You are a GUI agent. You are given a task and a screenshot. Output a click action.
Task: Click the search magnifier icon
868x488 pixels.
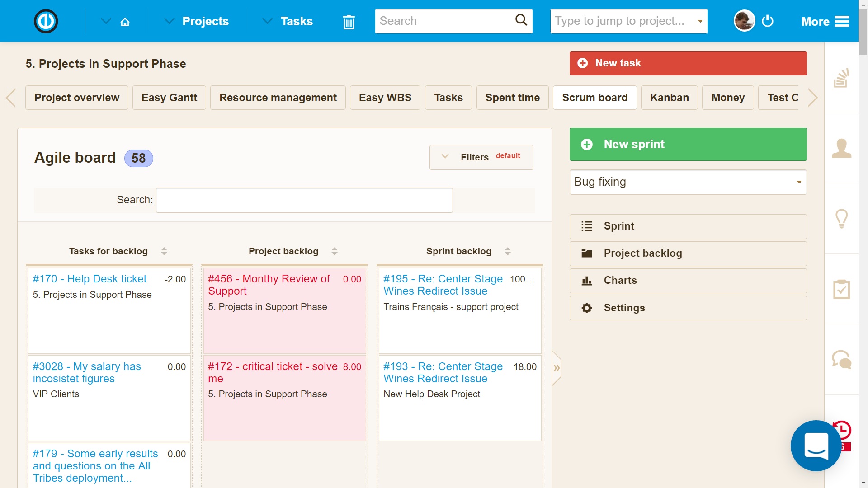coord(521,20)
